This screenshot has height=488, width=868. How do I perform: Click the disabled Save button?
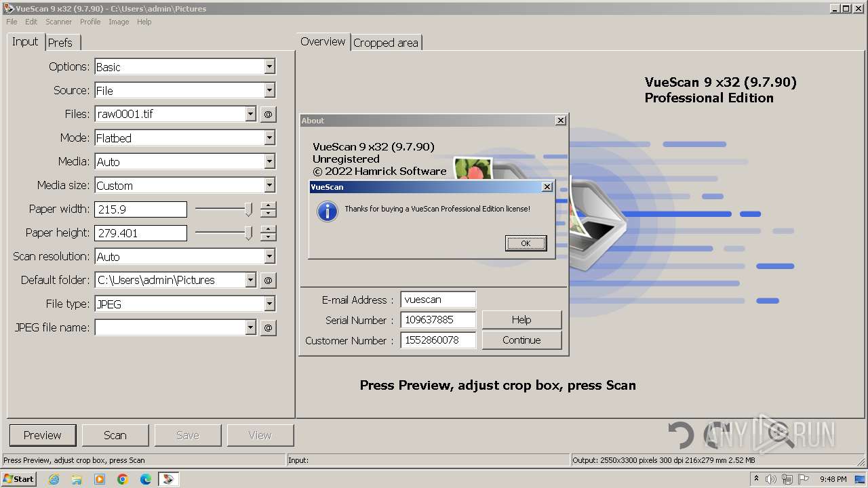187,435
